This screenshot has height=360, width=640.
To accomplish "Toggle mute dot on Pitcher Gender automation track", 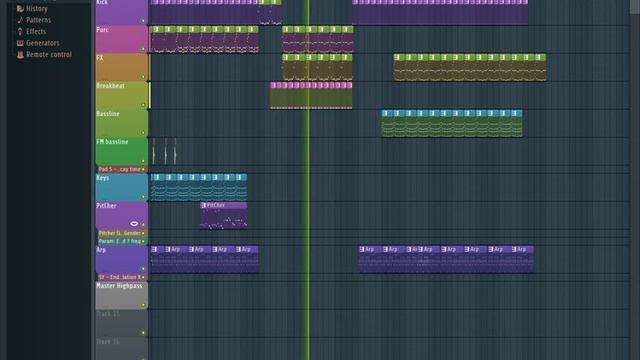I will [x=143, y=233].
